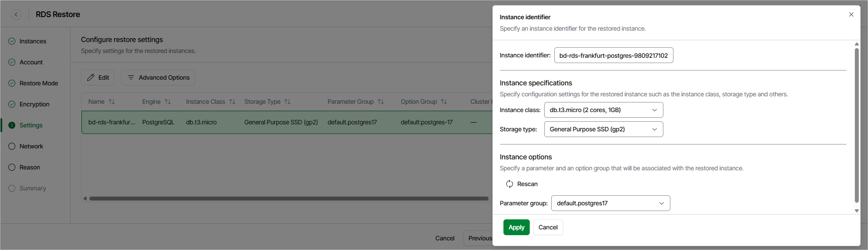Viewport: 868px width, 250px height.
Task: Click the Instance identifier text field
Action: point(613,56)
